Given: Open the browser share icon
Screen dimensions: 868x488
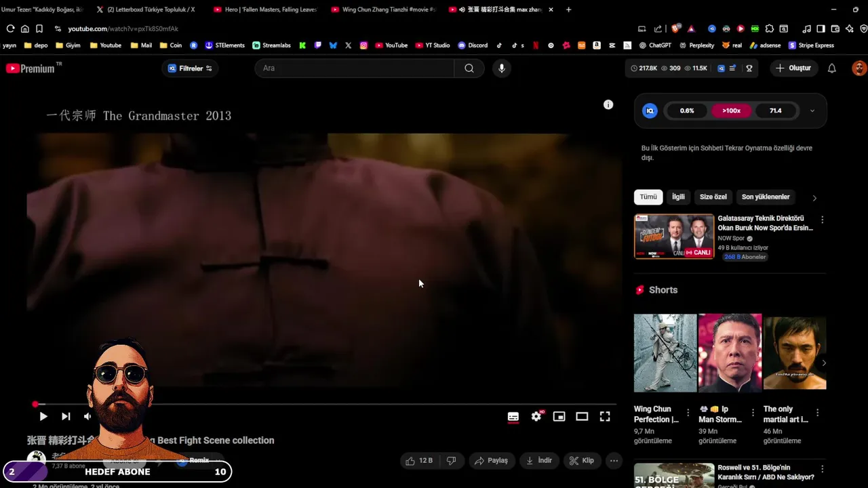Looking at the screenshot, I should [658, 28].
